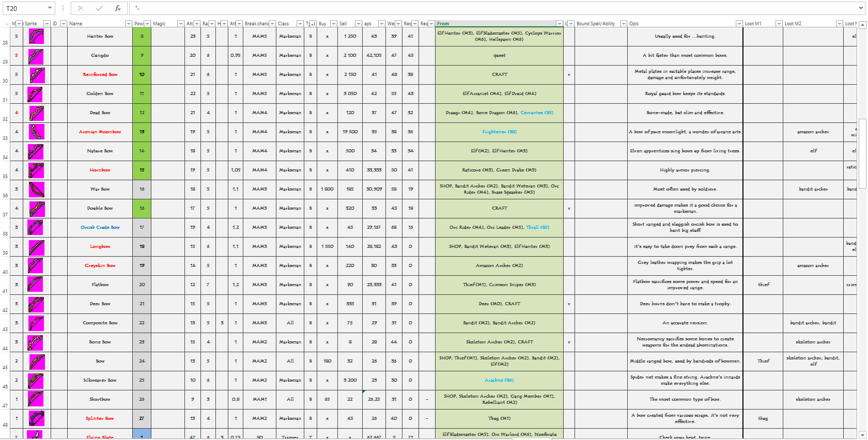Click the vertical scrollbar down arrow
The width and height of the screenshot is (868, 440).
coord(862,435)
